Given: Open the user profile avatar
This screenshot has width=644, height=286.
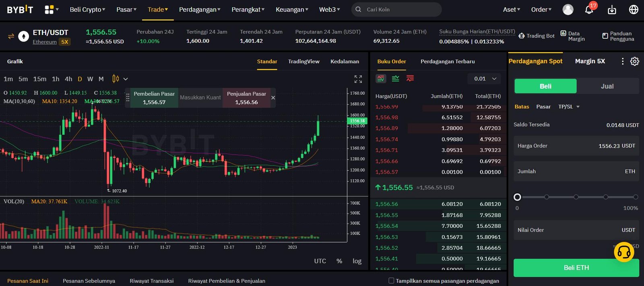Looking at the screenshot, I should (568, 9).
